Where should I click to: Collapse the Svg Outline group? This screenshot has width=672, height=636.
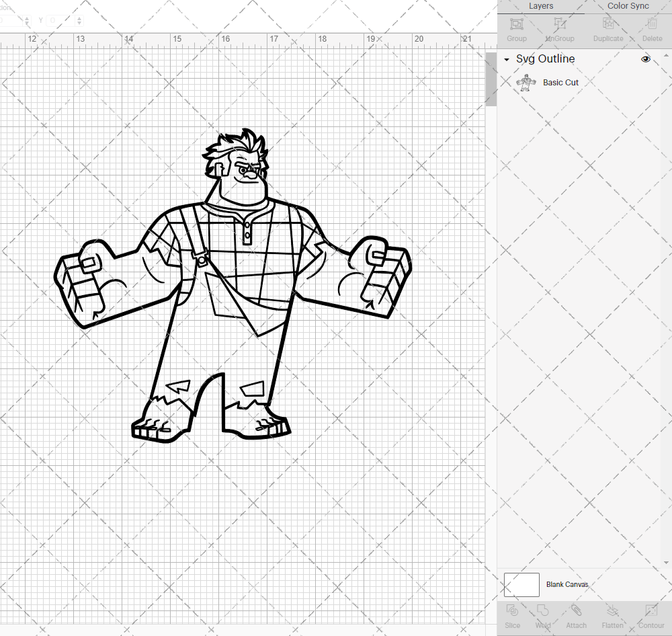tap(506, 59)
